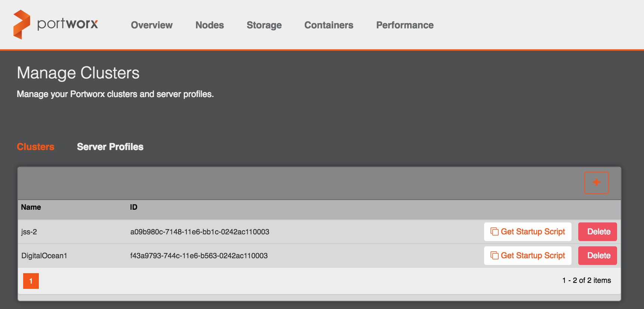Open the Overview page
This screenshot has height=309, width=644.
click(152, 25)
